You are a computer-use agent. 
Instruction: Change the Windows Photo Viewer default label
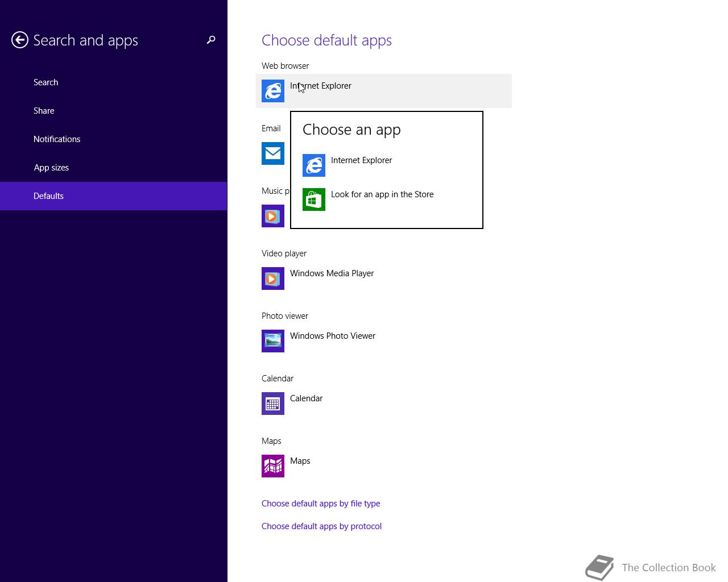[x=333, y=336]
